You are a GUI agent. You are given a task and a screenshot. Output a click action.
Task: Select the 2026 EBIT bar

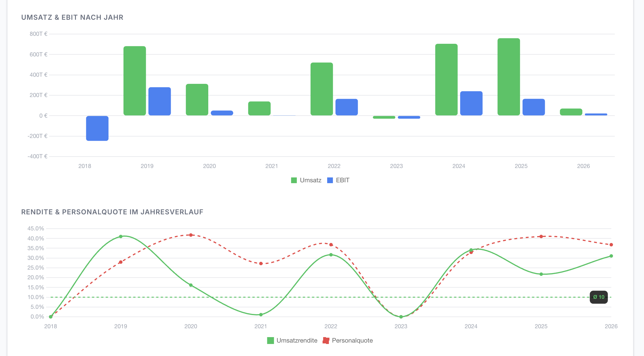(x=596, y=114)
